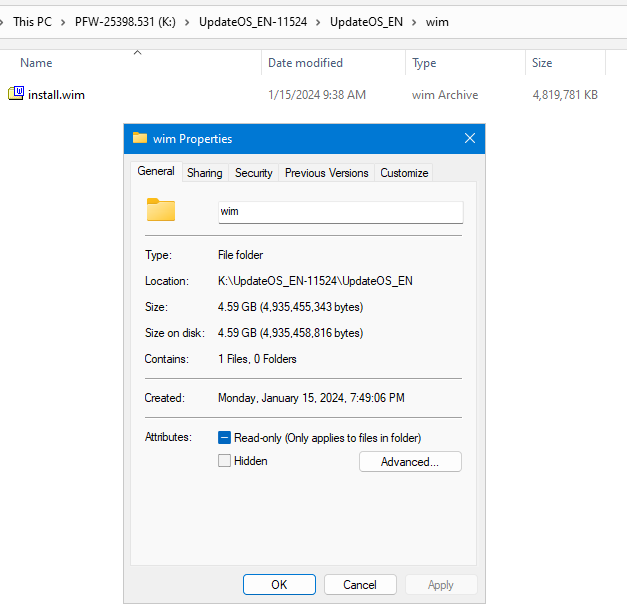627x613 pixels.
Task: Click the Apply button
Action: (x=441, y=585)
